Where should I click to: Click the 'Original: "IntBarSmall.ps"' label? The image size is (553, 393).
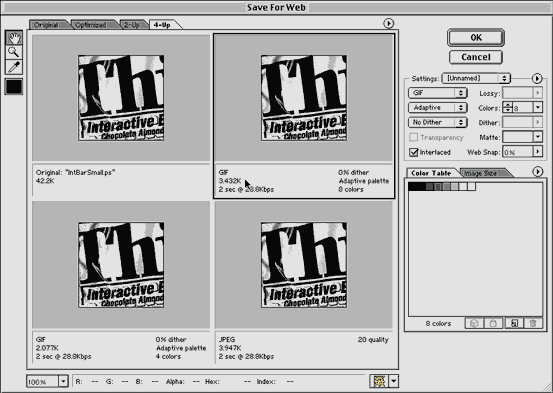(75, 173)
